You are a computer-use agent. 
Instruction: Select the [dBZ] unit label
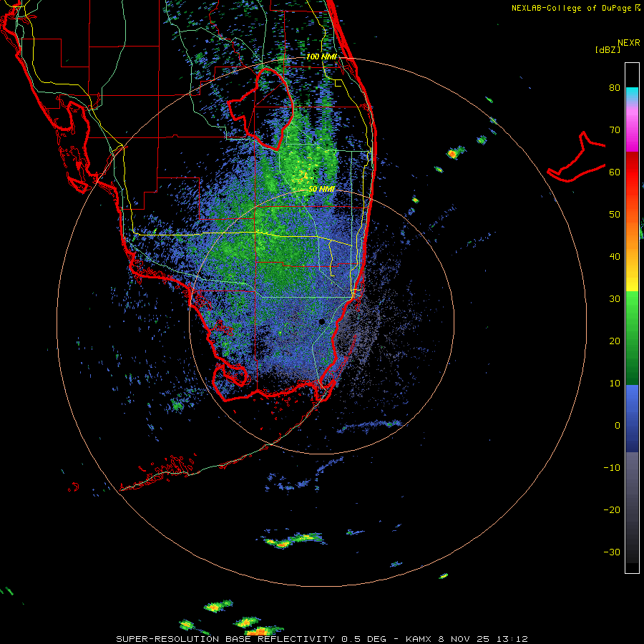[x=608, y=49]
